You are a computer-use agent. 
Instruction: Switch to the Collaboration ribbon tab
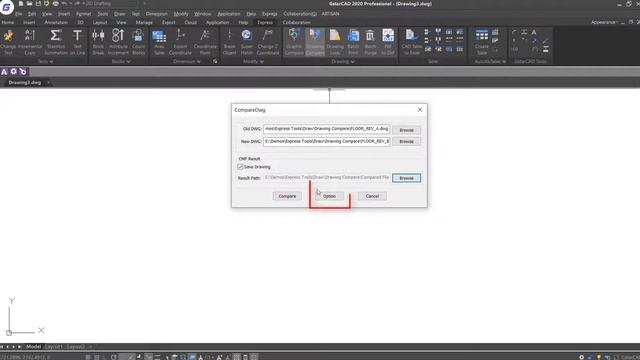click(x=296, y=22)
